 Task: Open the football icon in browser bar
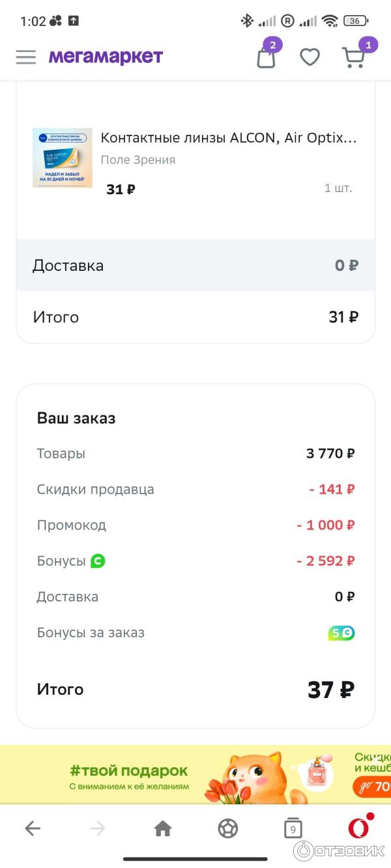coord(228,828)
